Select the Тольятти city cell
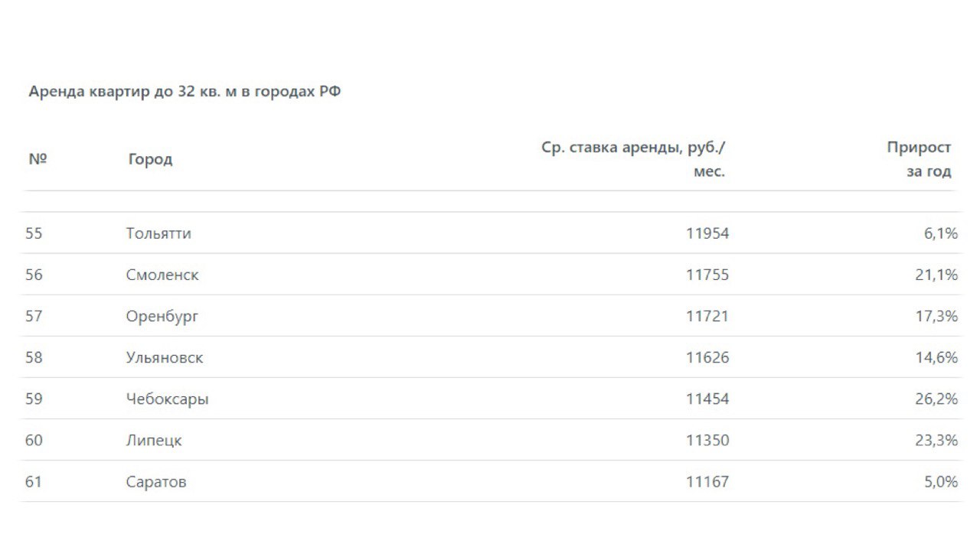Image resolution: width=980 pixels, height=547 pixels. (x=158, y=233)
